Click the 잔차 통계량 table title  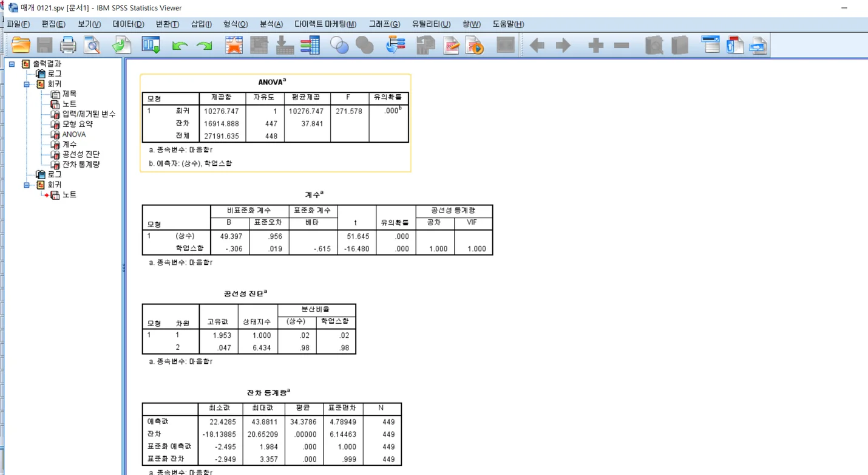268,392
